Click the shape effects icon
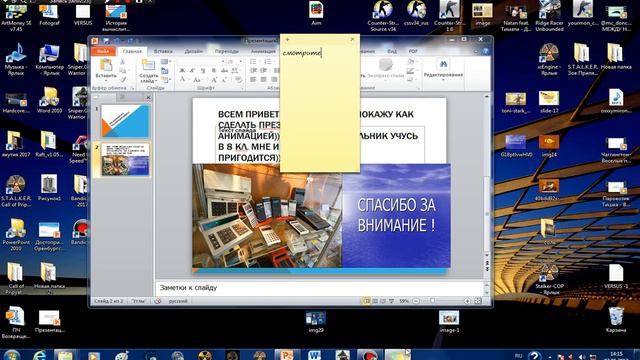 point(410,80)
